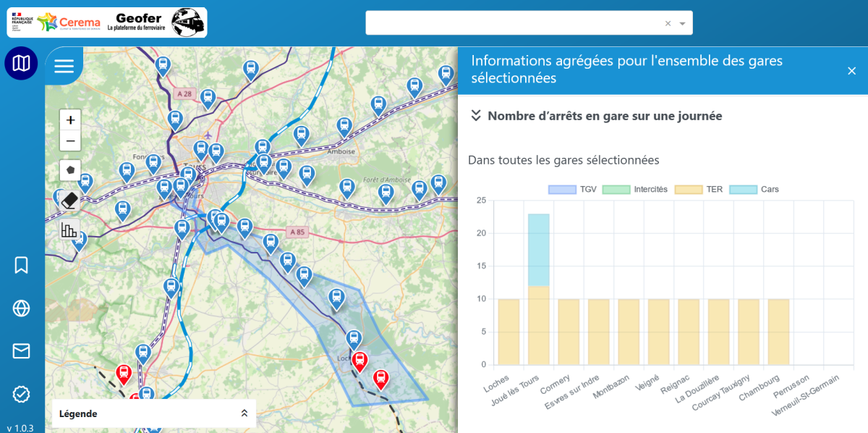The image size is (868, 433).
Task: Toggle Cars series in chart legend
Action: pos(753,190)
